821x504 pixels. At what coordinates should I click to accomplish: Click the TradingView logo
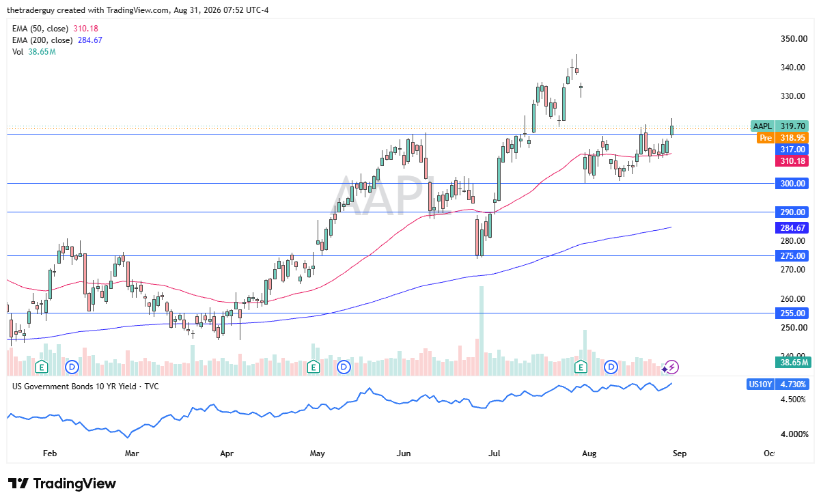[x=62, y=484]
